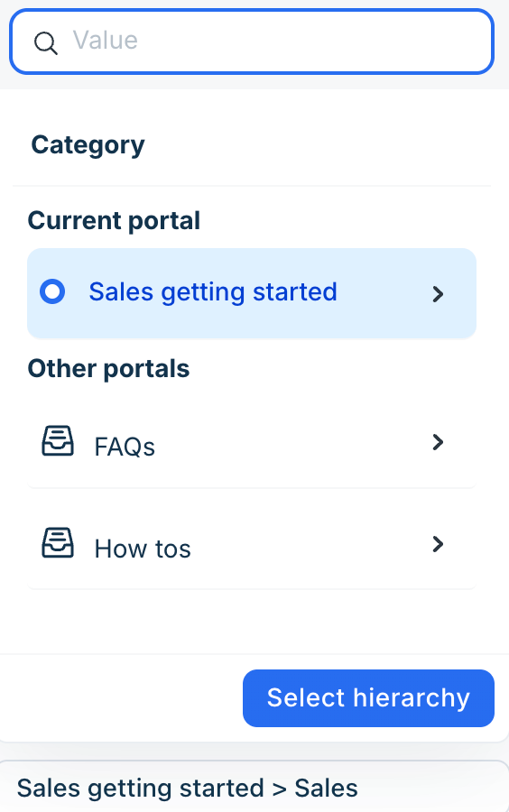Click the word Sales after breadcrumb separator

click(326, 789)
